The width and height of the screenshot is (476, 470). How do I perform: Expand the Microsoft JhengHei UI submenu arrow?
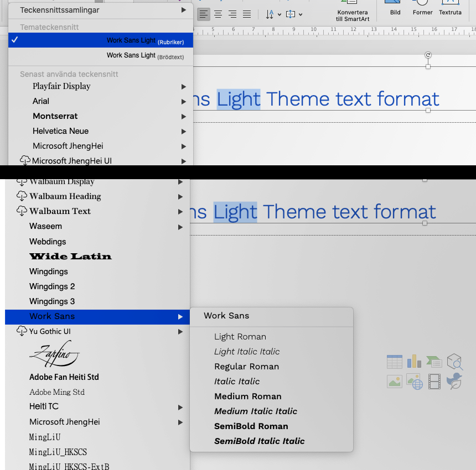click(183, 161)
